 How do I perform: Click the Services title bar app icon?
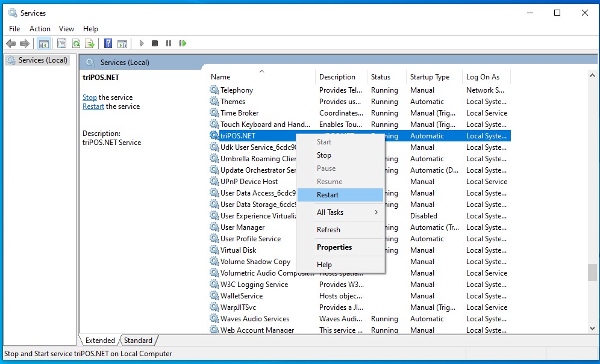tap(13, 13)
